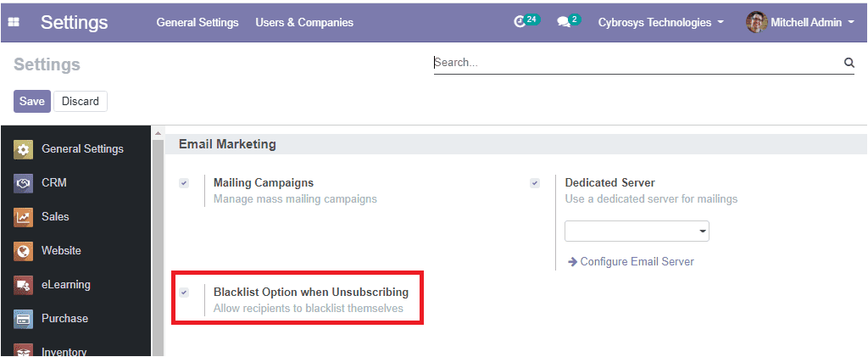Screen dimensions: 868x357
Task: Toggle the Mailing Campaigns checkbox
Action: (x=184, y=183)
